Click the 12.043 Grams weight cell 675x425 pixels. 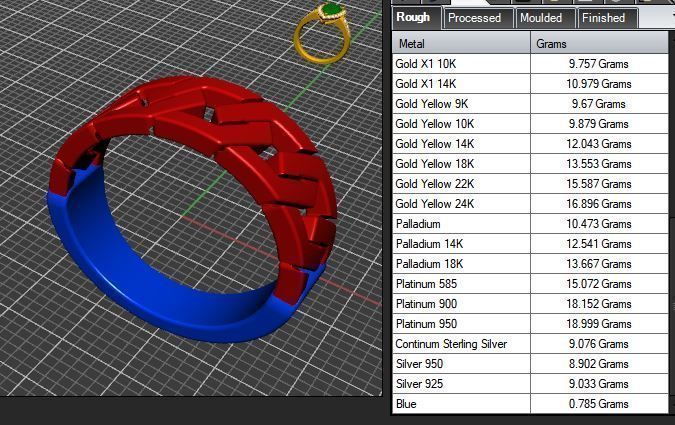[598, 144]
